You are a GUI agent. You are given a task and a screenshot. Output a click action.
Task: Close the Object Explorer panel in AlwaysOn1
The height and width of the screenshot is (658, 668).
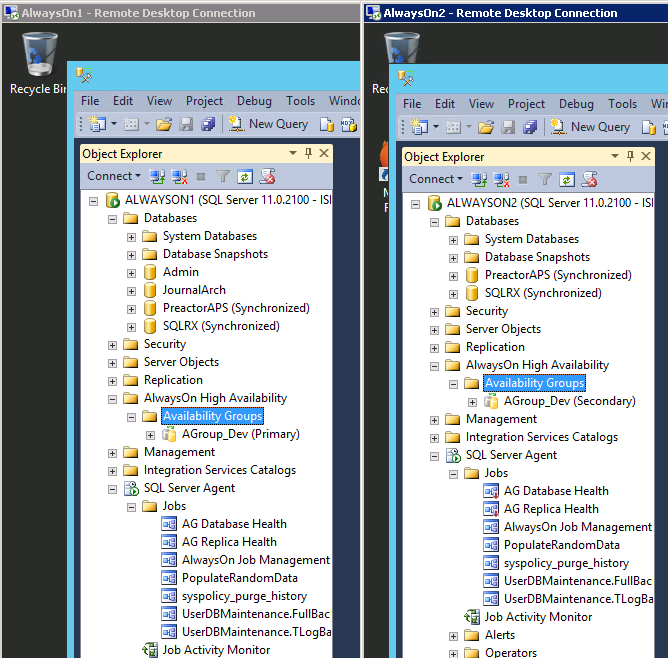coord(324,153)
